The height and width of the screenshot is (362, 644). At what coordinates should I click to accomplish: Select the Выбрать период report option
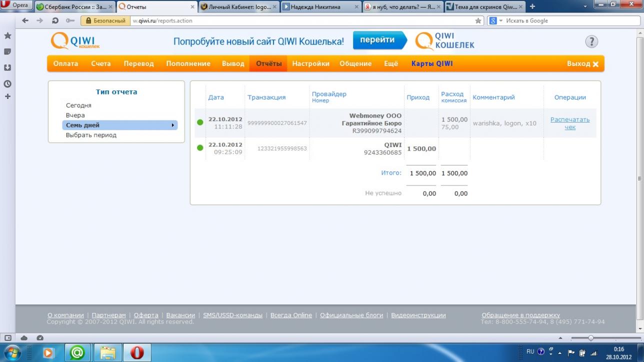[91, 135]
